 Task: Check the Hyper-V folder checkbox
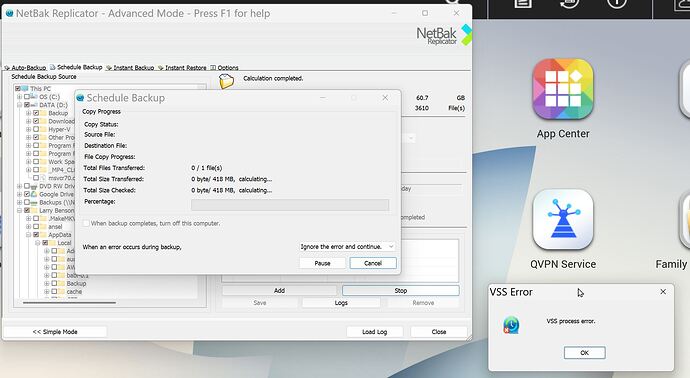click(x=36, y=129)
